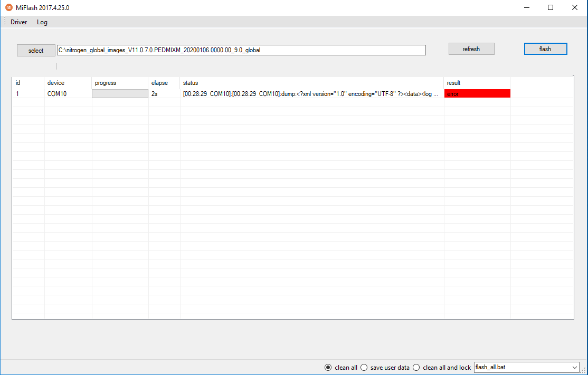
Task: Click the red error result cell
Action: [477, 94]
